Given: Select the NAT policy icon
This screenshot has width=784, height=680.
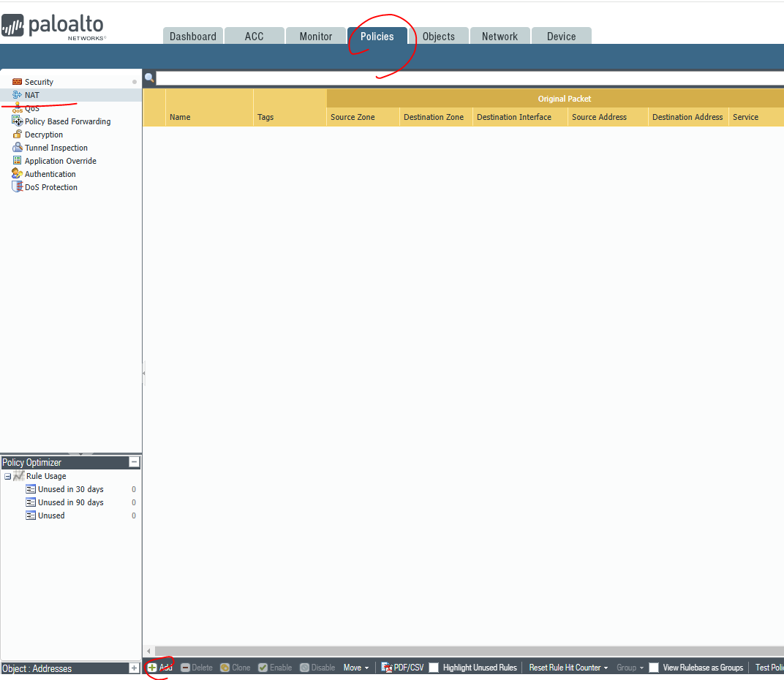Looking at the screenshot, I should (17, 95).
